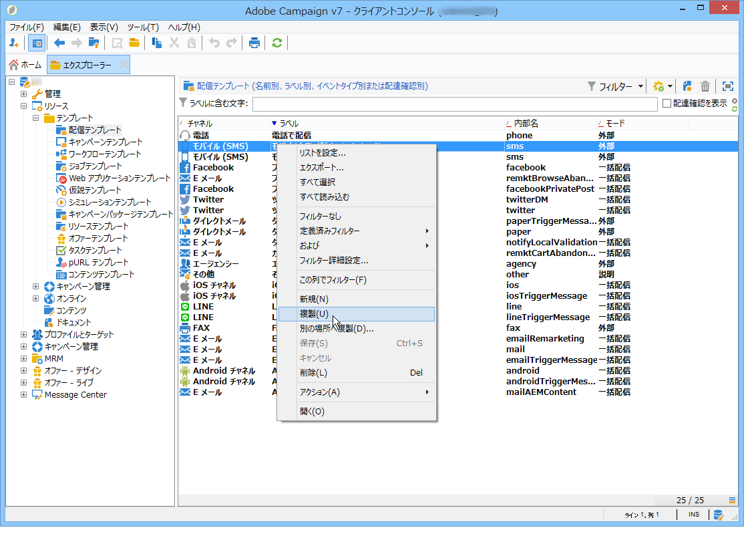Image resolution: width=756 pixels, height=540 pixels.
Task: Open the フィルター dropdown
Action: pyautogui.click(x=616, y=86)
